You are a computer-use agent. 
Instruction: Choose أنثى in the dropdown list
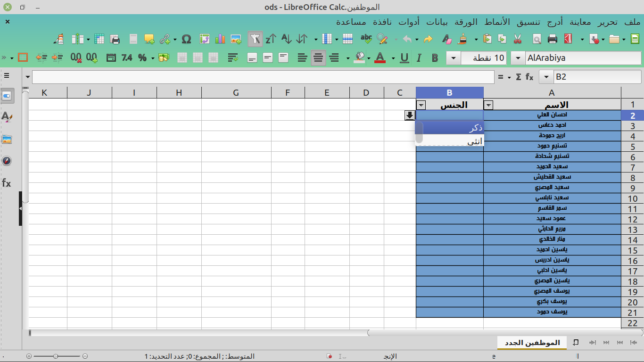click(474, 141)
